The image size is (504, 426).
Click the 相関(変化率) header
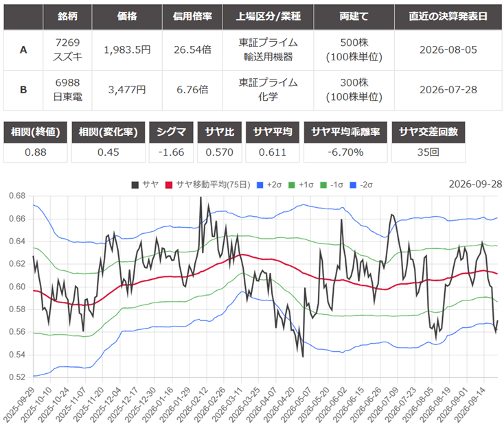(x=108, y=132)
